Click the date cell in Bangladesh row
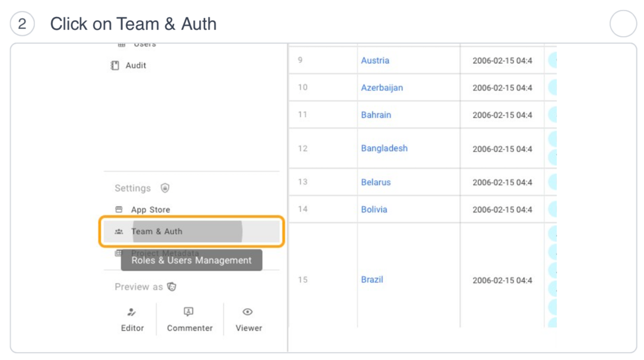The image size is (644, 360). [x=502, y=149]
